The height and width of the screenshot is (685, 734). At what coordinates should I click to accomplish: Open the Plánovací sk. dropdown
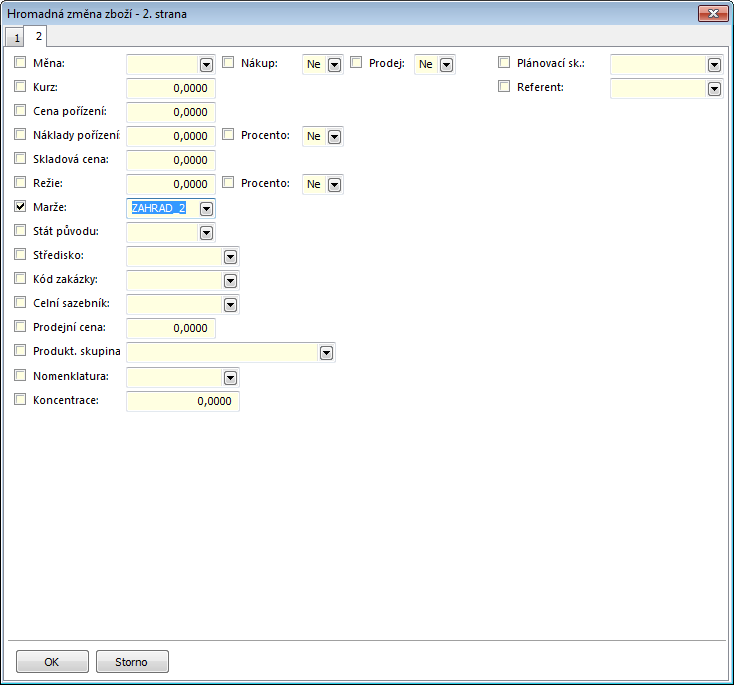(714, 65)
